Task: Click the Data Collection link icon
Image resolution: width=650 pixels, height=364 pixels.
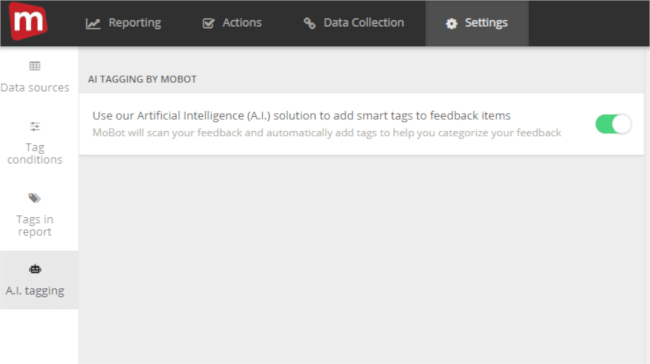Action: coord(309,23)
